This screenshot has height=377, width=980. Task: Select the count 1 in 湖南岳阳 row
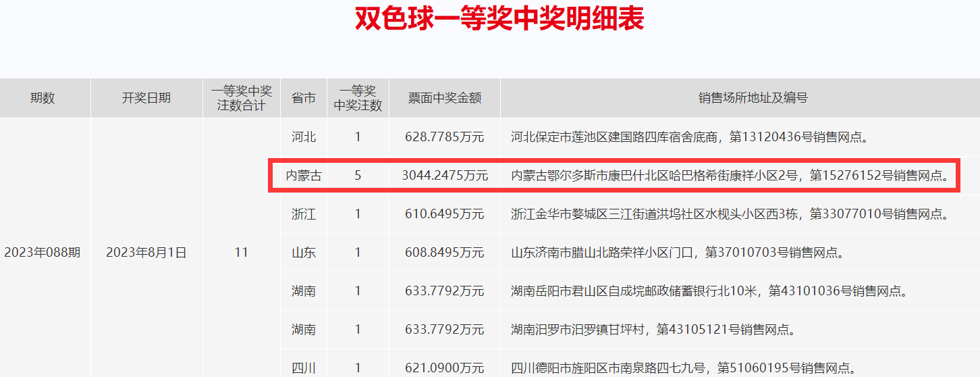(x=358, y=291)
